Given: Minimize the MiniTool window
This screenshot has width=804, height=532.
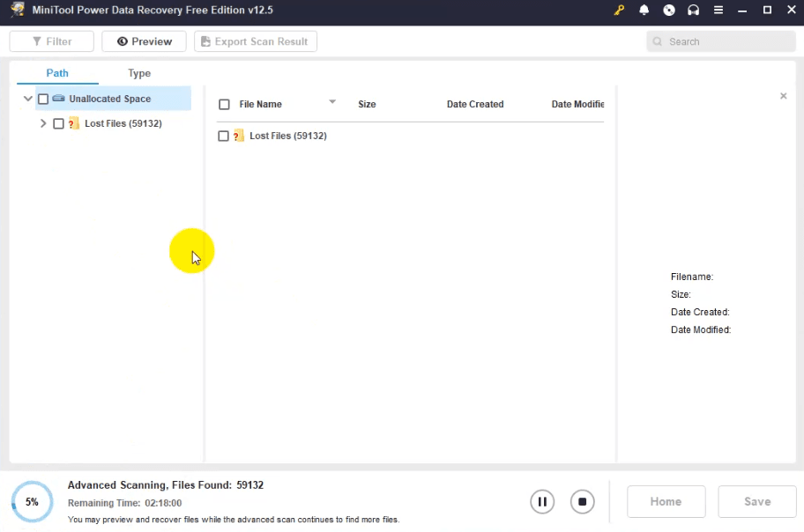Looking at the screenshot, I should [742, 10].
